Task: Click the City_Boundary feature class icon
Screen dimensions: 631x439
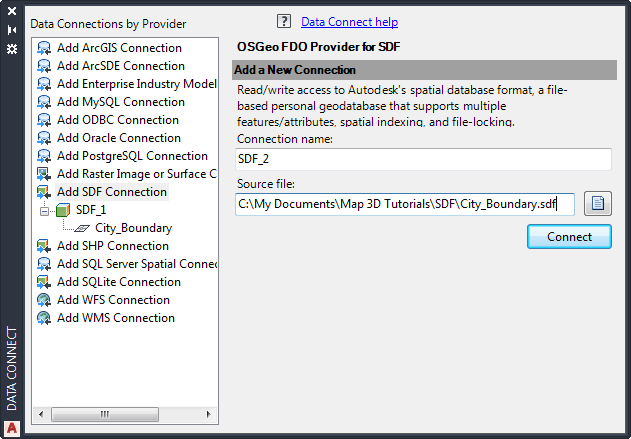Action: 84,228
